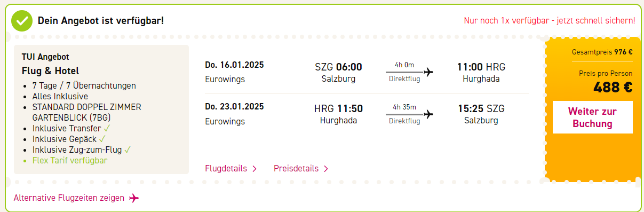
Task: Click the Nur noch 1x verfügbar notice
Action: click(550, 21)
